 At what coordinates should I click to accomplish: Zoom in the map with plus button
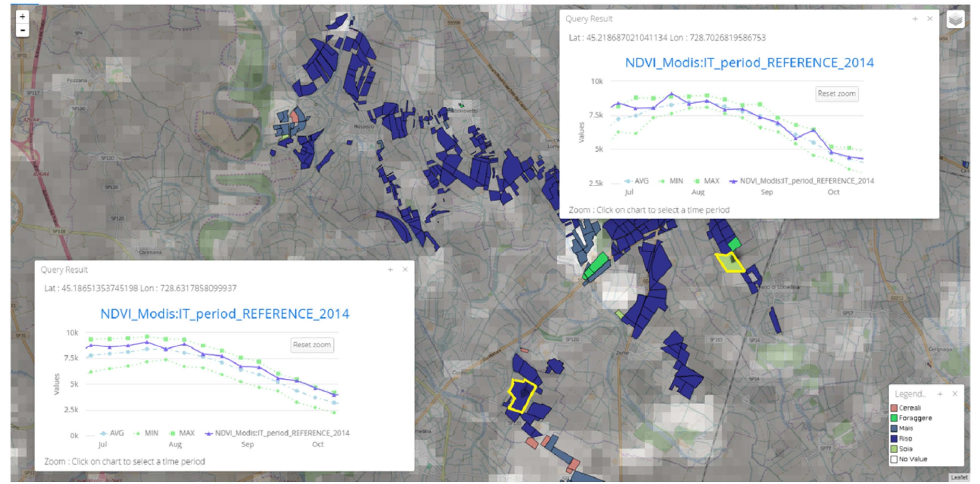pos(22,17)
